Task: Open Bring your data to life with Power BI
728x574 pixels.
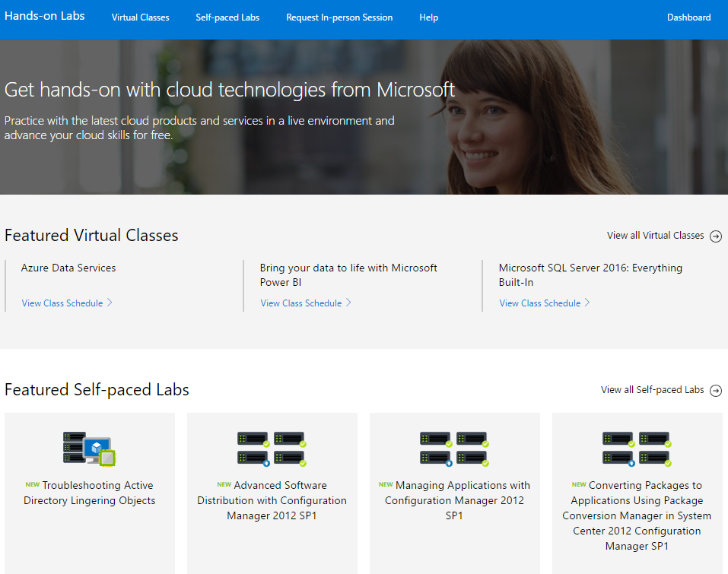Action: tap(348, 274)
